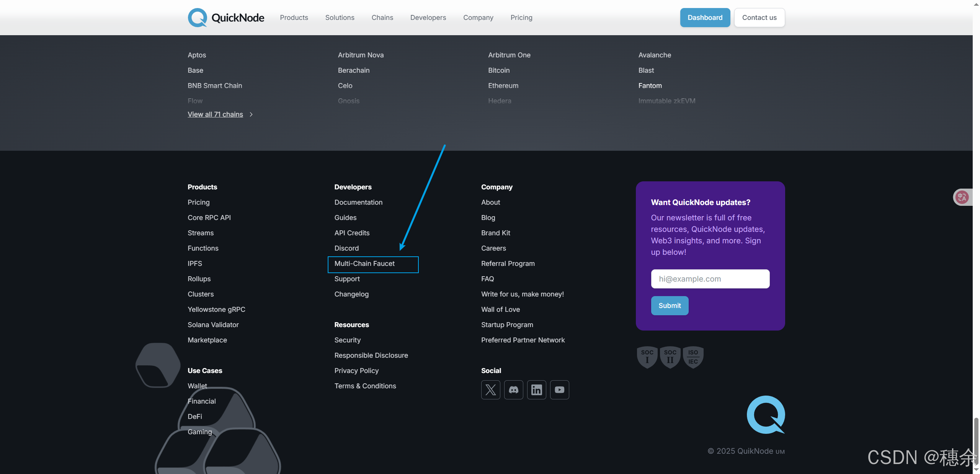Screen dimensions: 980x474
Task: Open the BNB Smart Chain link
Action: [215, 86]
